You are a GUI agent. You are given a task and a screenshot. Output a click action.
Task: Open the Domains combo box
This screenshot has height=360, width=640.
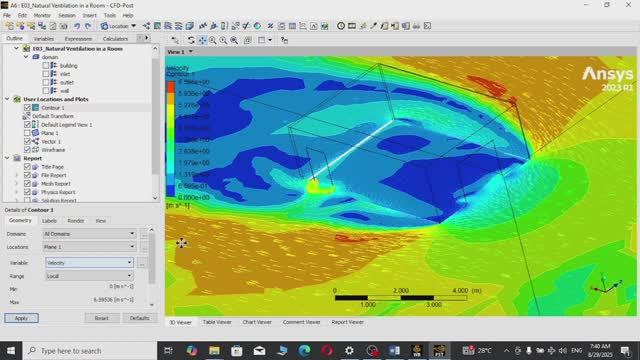pos(89,234)
